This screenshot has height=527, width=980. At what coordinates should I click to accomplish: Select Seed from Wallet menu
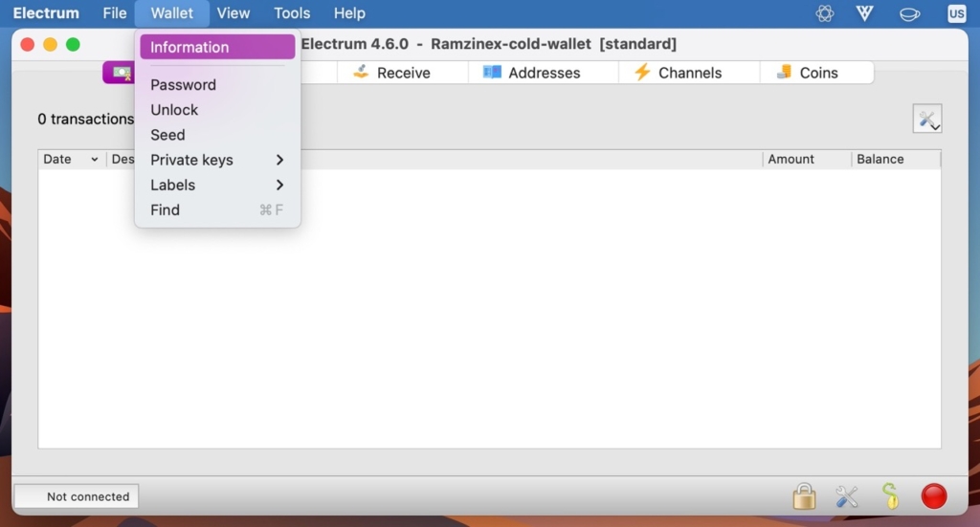pos(217,135)
